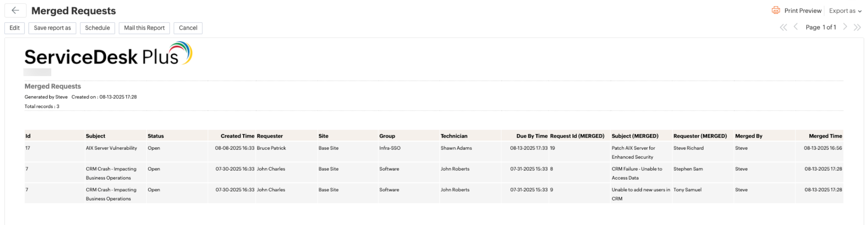Open the Export as dropdown
868x225 pixels.
tap(845, 11)
